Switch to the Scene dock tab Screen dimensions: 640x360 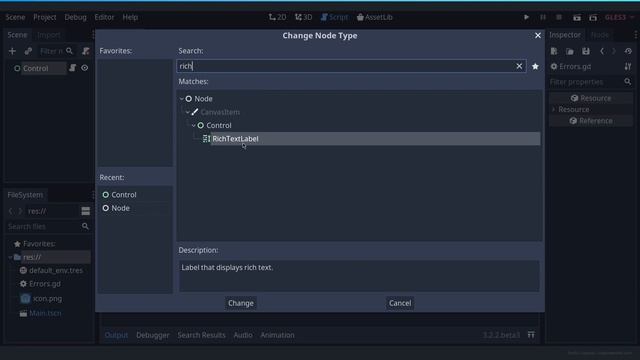click(17, 35)
